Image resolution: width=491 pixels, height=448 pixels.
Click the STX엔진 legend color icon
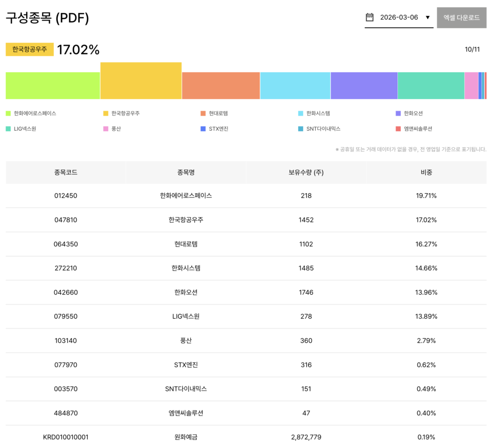(x=203, y=129)
